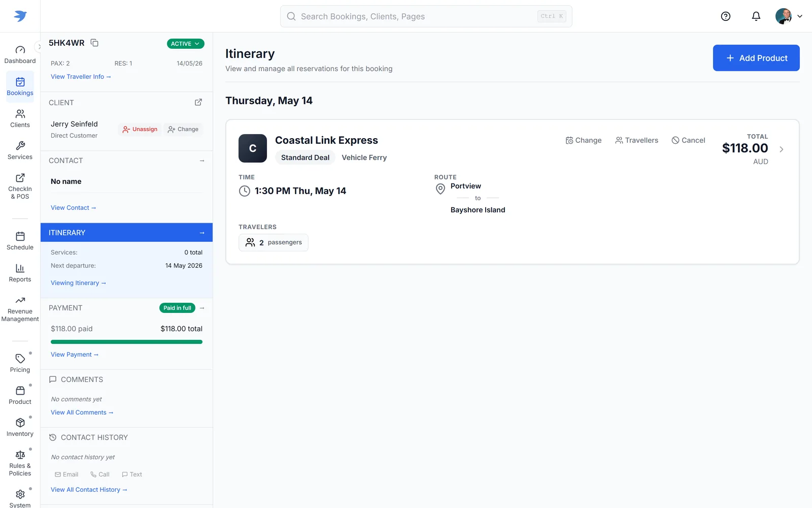812x508 pixels.
Task: Unassign Jerry Seinfeld client
Action: tap(140, 130)
